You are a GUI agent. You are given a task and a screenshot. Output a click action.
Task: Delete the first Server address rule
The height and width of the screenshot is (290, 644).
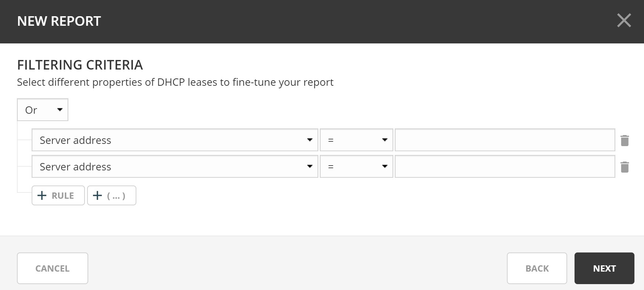coord(625,140)
